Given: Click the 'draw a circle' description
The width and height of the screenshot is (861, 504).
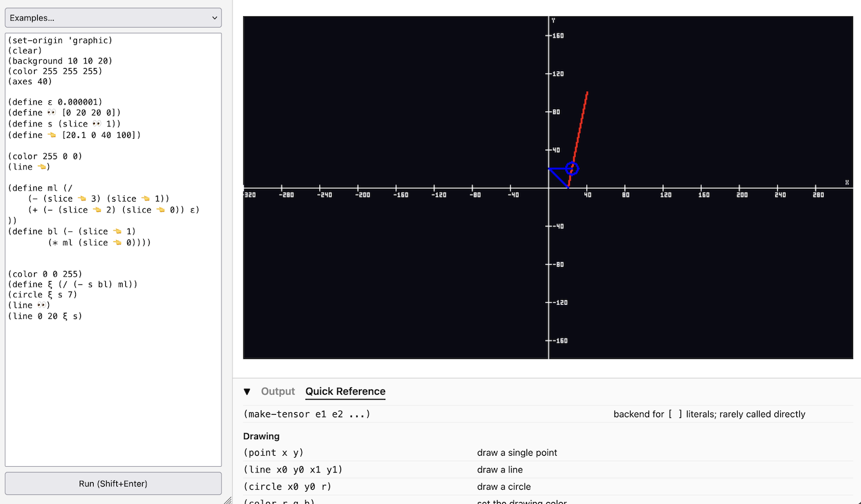Looking at the screenshot, I should point(504,487).
